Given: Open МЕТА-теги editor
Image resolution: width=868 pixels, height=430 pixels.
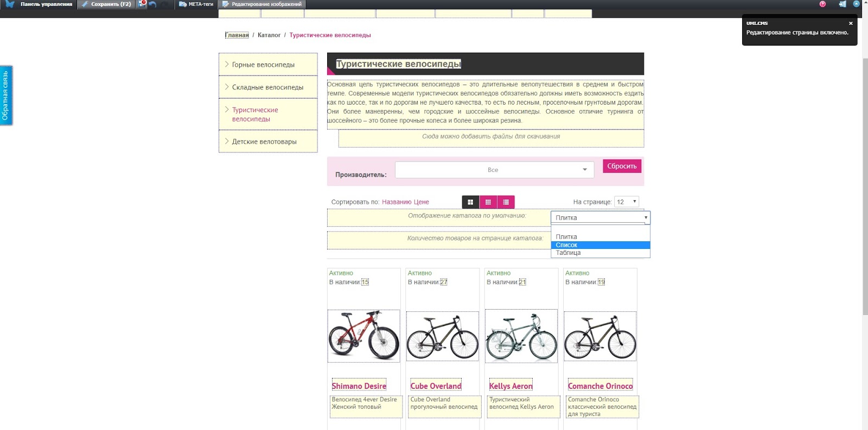Looking at the screenshot, I should click(x=196, y=4).
